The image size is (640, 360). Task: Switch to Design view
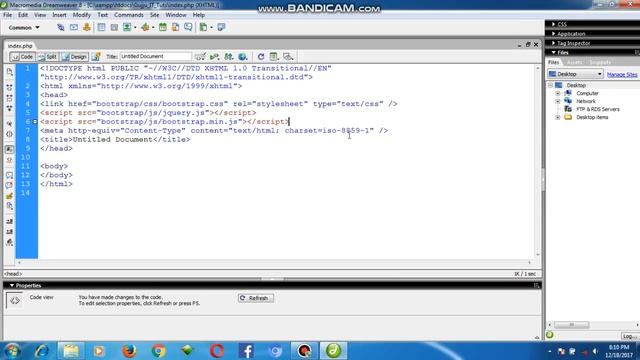tap(74, 57)
